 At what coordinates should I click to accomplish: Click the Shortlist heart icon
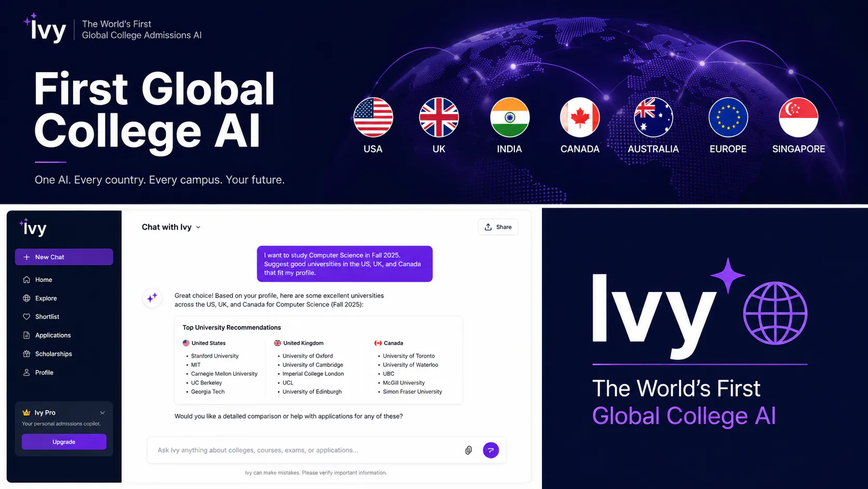[26, 316]
